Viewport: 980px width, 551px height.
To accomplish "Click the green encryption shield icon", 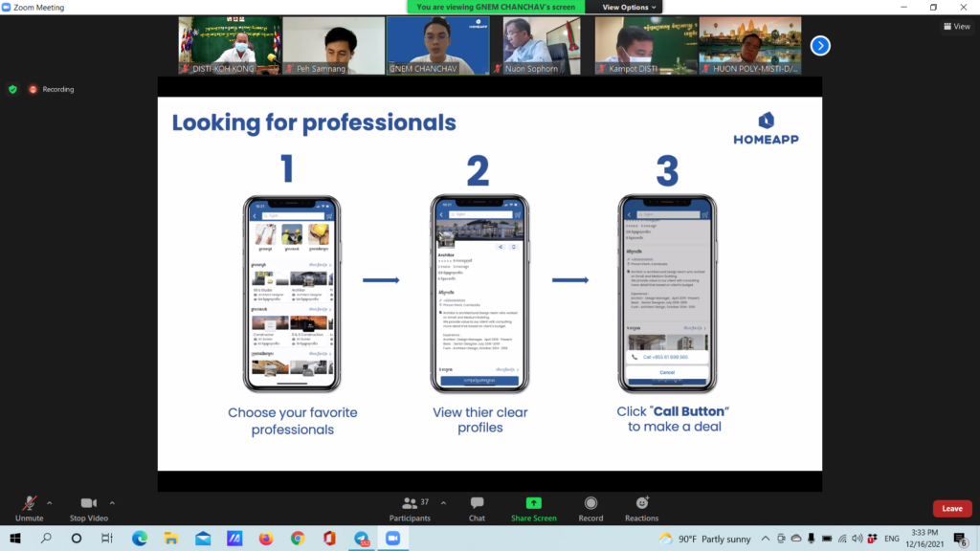I will [12, 89].
